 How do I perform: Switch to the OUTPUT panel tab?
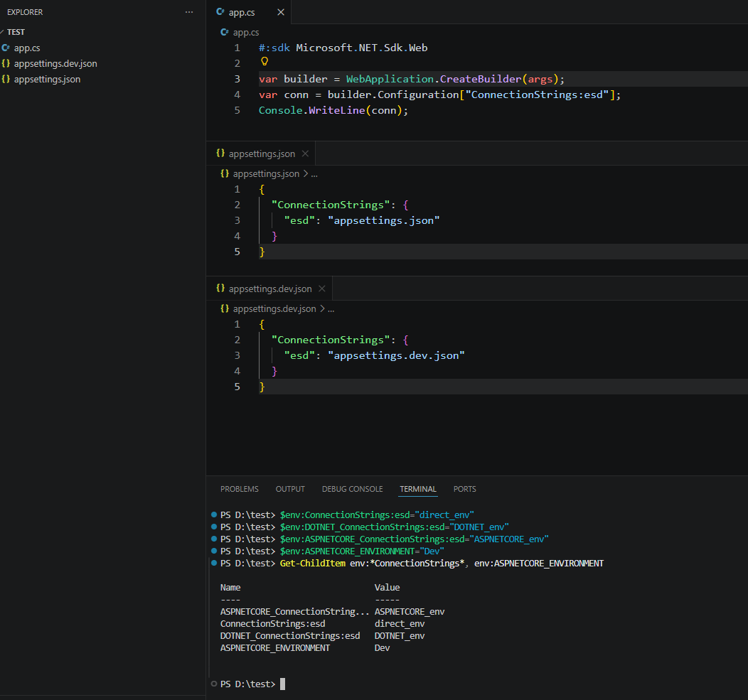coord(290,489)
